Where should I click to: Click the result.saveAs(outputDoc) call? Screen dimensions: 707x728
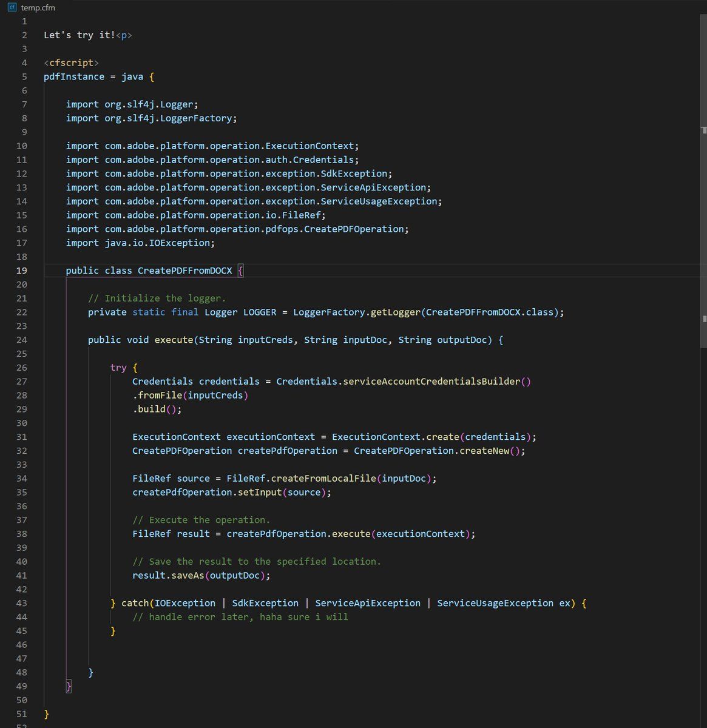click(201, 575)
